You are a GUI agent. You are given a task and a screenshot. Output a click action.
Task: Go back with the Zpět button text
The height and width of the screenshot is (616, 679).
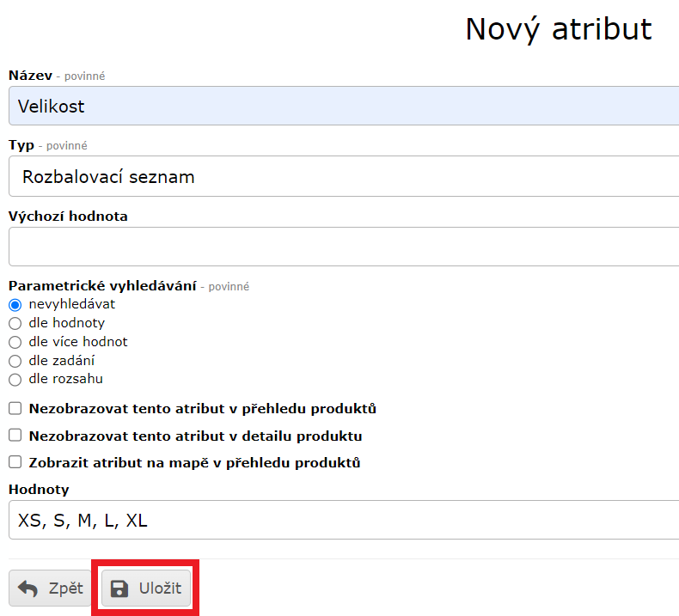pos(65,589)
